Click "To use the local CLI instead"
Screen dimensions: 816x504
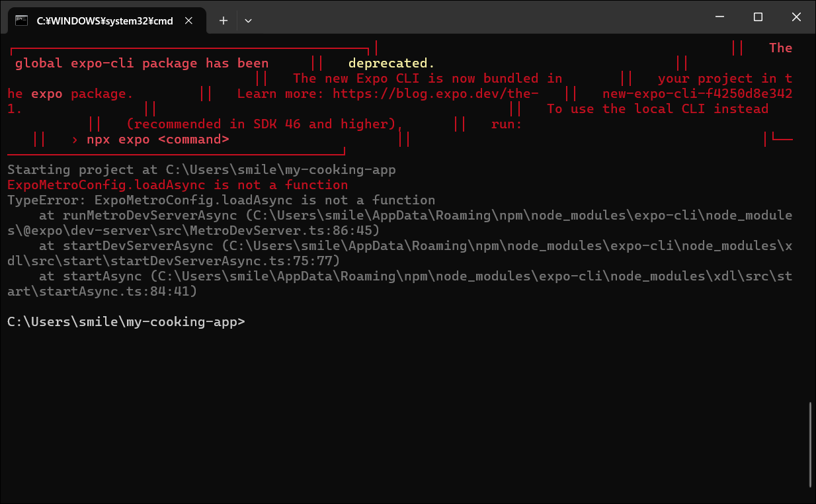[x=658, y=109]
